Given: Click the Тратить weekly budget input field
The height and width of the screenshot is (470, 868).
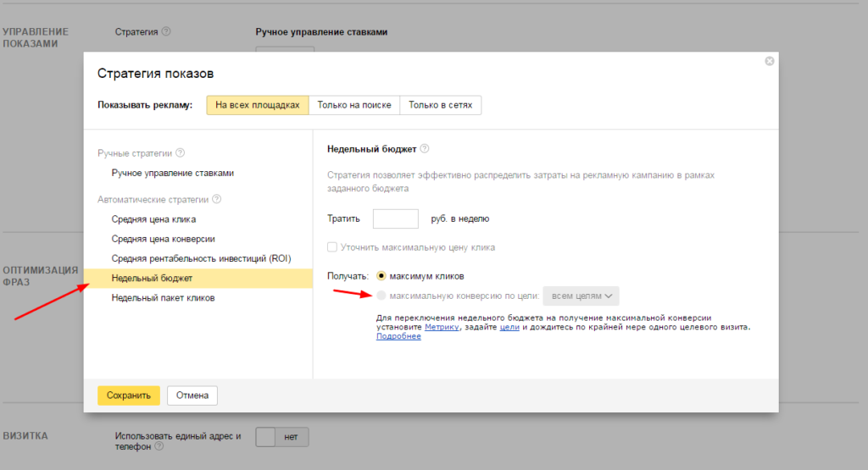Looking at the screenshot, I should [395, 219].
